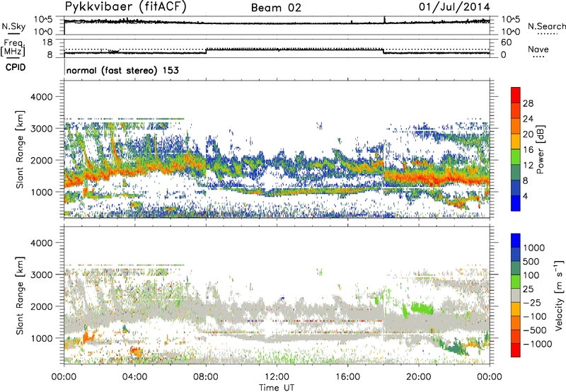The height and width of the screenshot is (392, 566).
Task: Click the "60" tick on the Nave axis
Action: pos(506,42)
